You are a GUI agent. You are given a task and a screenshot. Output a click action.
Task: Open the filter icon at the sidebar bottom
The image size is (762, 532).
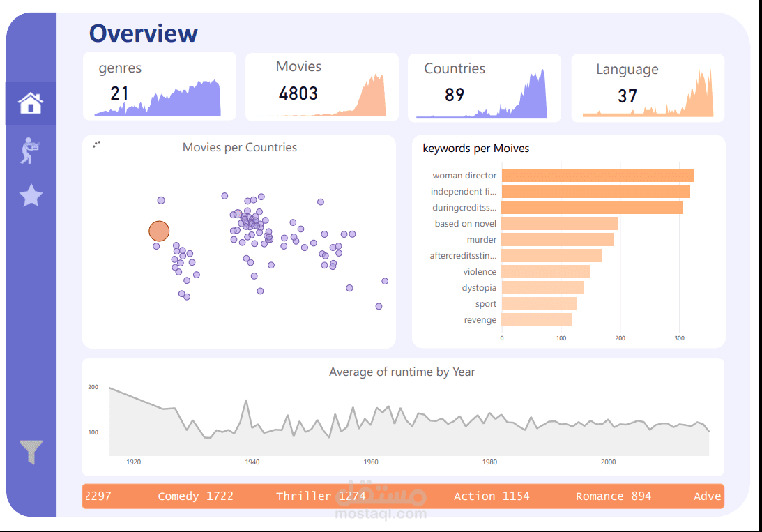click(31, 450)
